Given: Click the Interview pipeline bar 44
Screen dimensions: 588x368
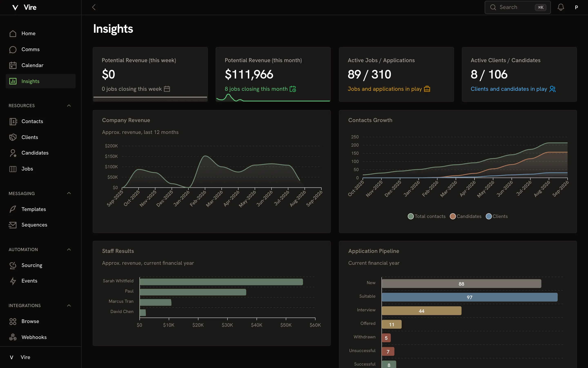Looking at the screenshot, I should [x=422, y=311].
